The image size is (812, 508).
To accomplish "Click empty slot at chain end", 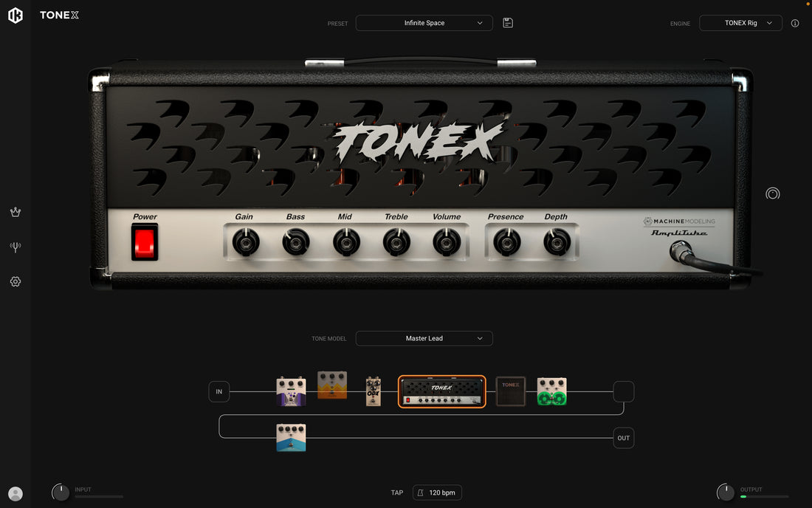I will [624, 391].
